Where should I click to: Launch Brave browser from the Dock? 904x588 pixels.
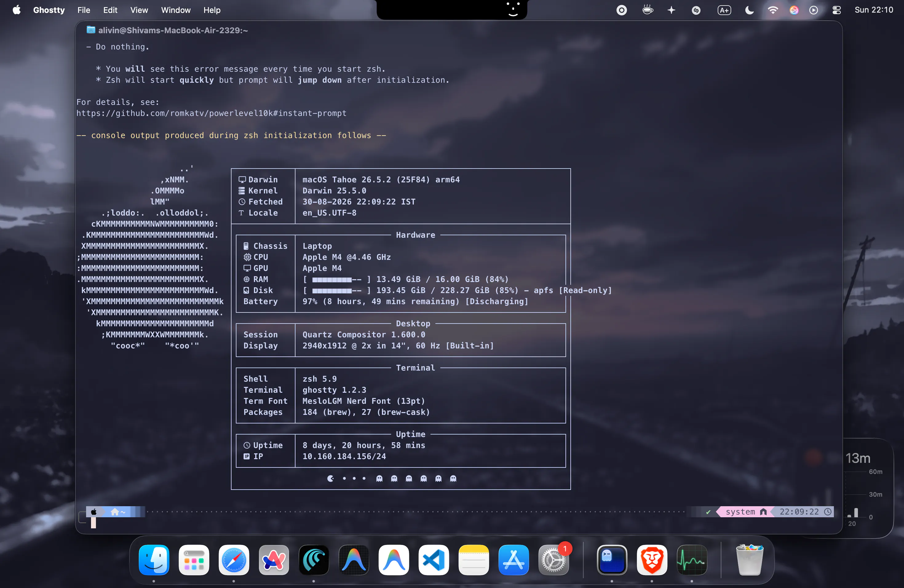652,560
